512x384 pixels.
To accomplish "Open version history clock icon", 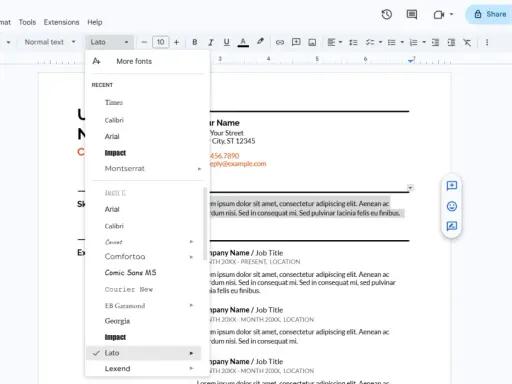I will coord(387,14).
